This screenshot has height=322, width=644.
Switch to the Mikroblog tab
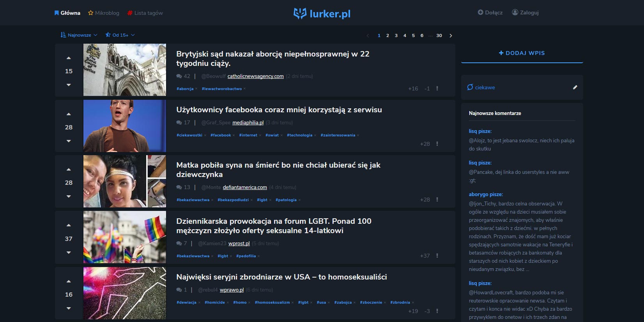click(104, 13)
